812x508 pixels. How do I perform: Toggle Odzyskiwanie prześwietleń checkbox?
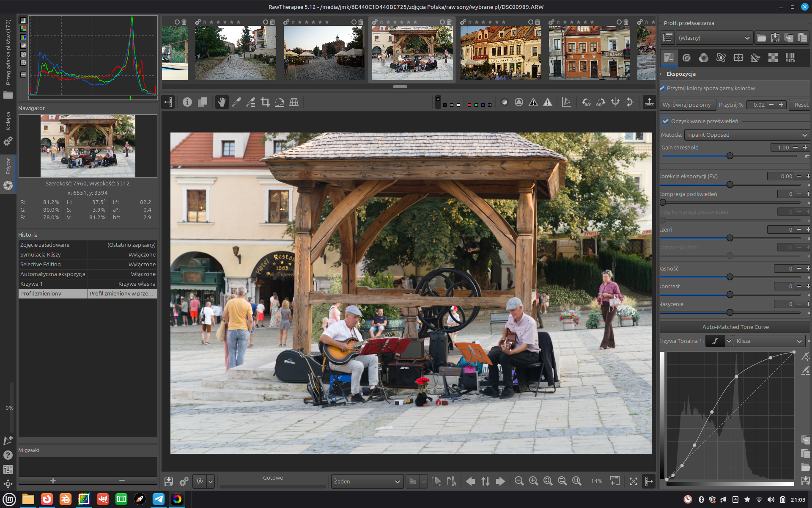665,121
